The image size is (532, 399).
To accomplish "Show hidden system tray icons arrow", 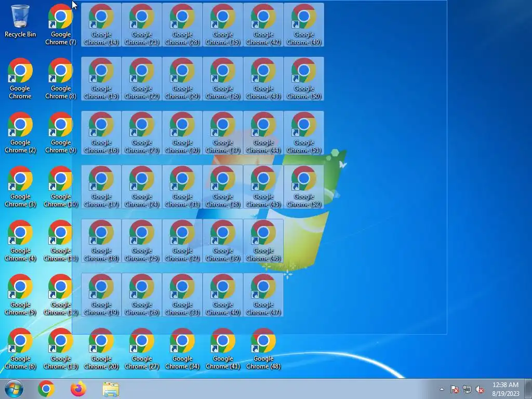I will [x=442, y=389].
